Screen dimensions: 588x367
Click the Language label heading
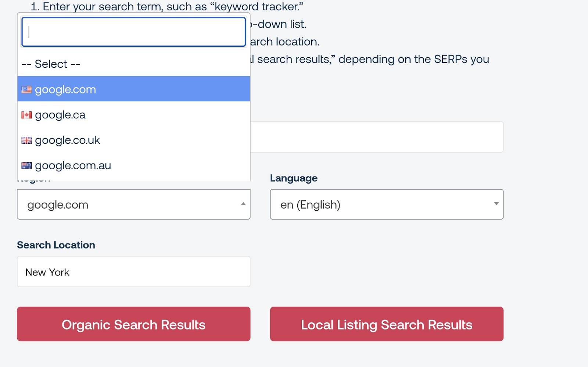(293, 178)
